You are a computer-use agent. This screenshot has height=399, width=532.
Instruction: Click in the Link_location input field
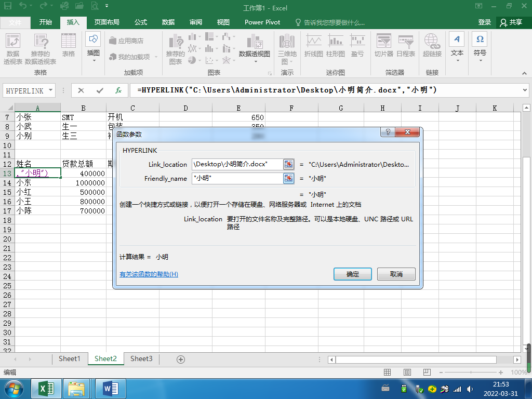(237, 164)
